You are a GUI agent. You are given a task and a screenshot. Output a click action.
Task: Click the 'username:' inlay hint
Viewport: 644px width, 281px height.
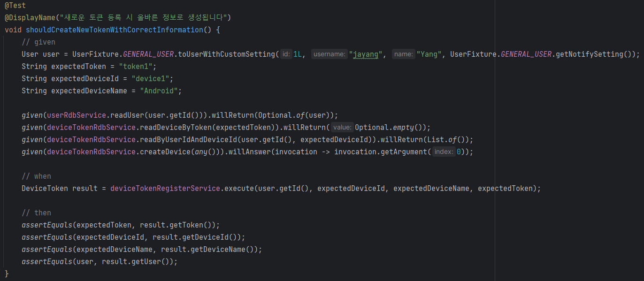point(329,54)
